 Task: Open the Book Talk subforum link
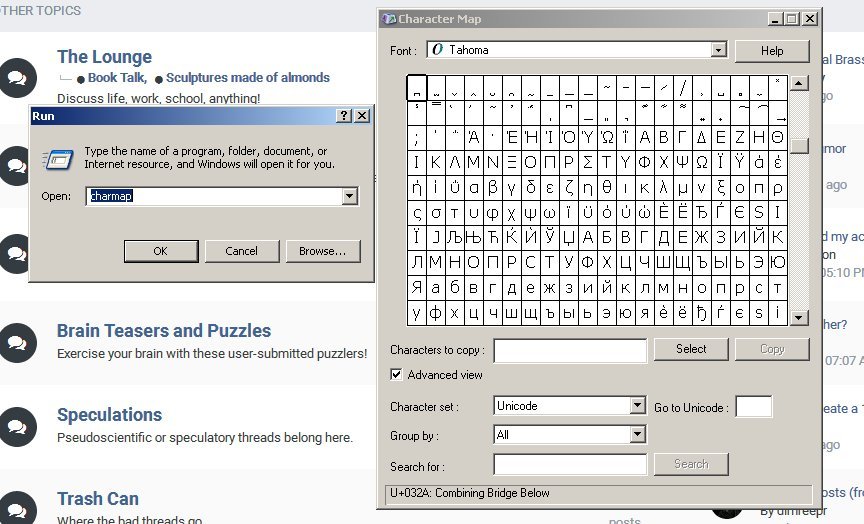pyautogui.click(x=117, y=78)
